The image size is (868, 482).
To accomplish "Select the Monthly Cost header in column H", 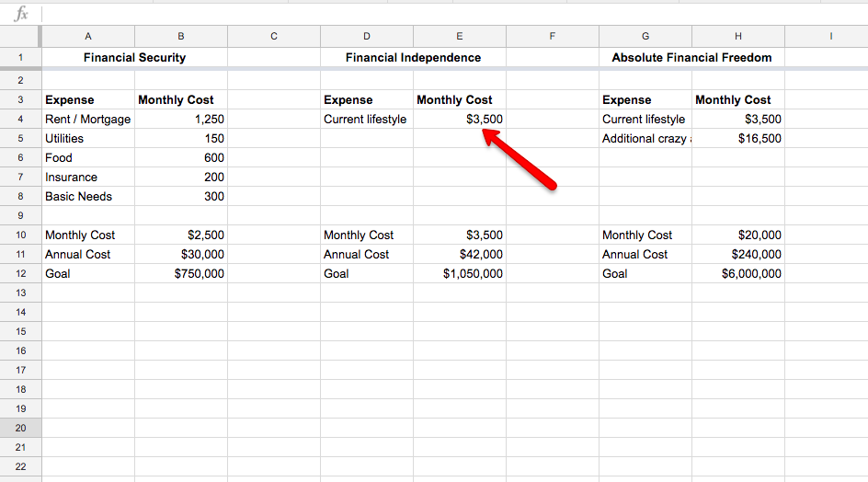I will pos(738,99).
